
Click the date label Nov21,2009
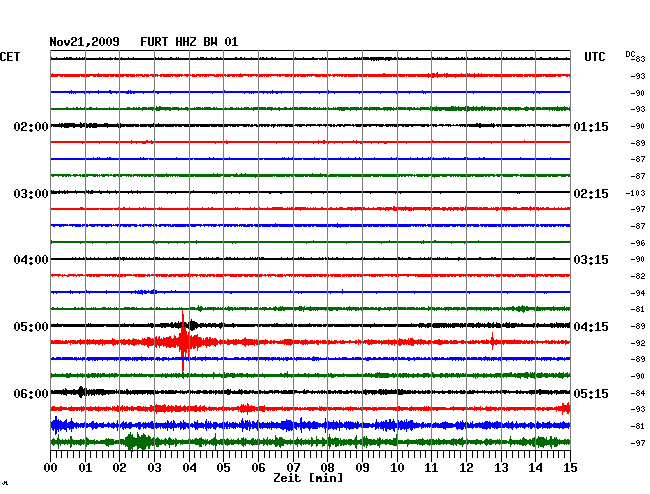(x=85, y=42)
